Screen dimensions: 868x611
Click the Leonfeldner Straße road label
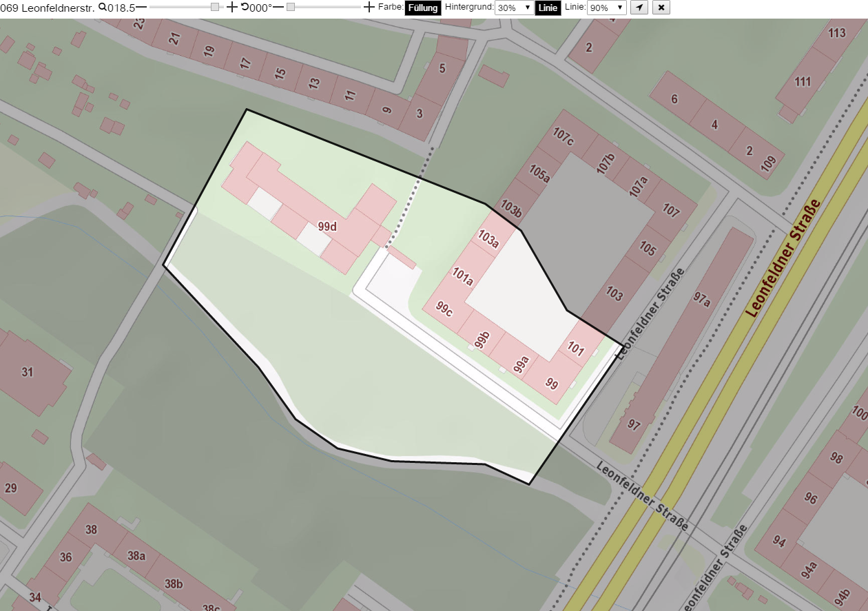coord(784,258)
